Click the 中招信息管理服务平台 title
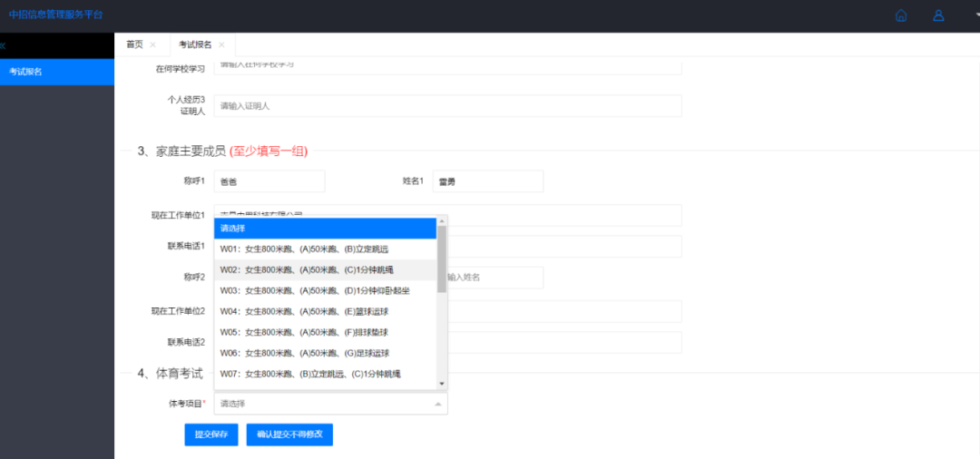 (55, 15)
